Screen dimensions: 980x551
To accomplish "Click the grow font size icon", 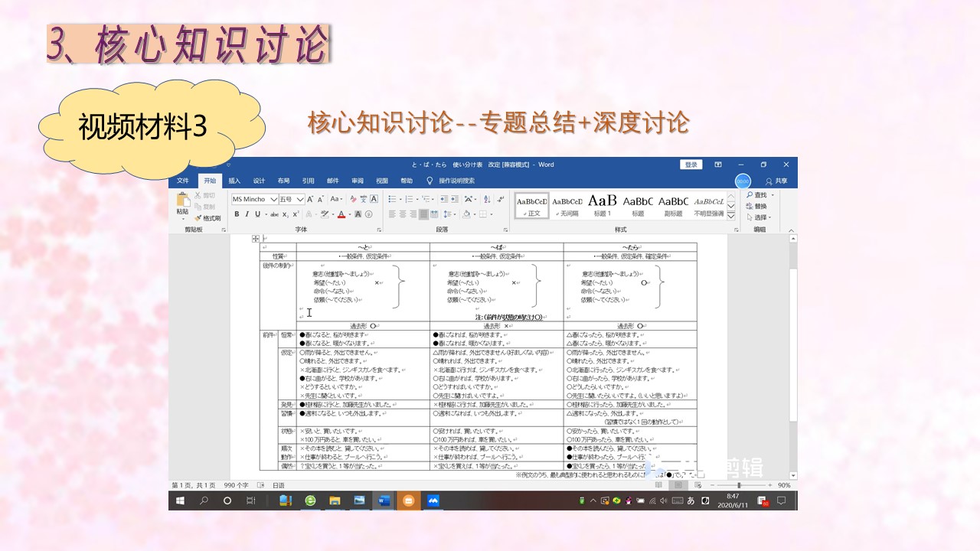I will click(x=311, y=199).
